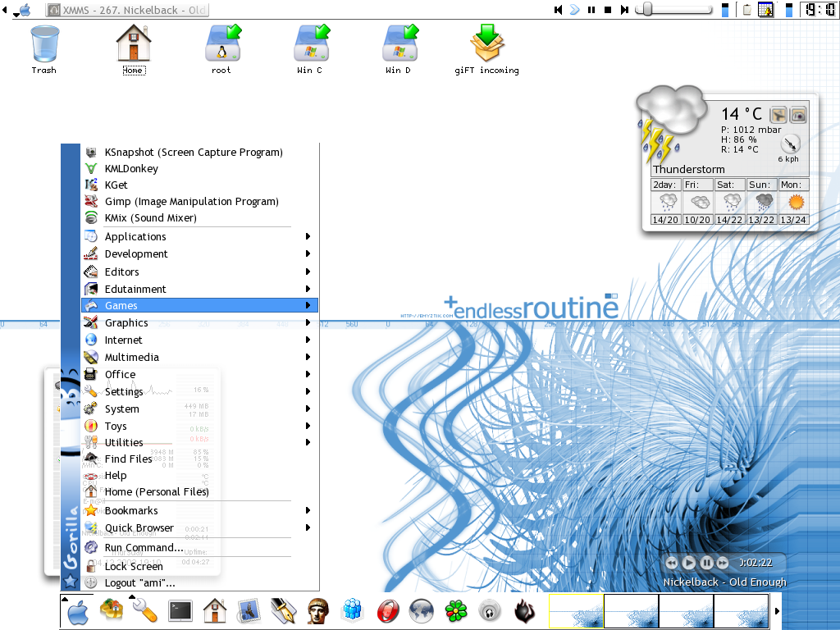This screenshot has width=840, height=630.
Task: Choose Run Command... from the menu
Action: [x=199, y=547]
